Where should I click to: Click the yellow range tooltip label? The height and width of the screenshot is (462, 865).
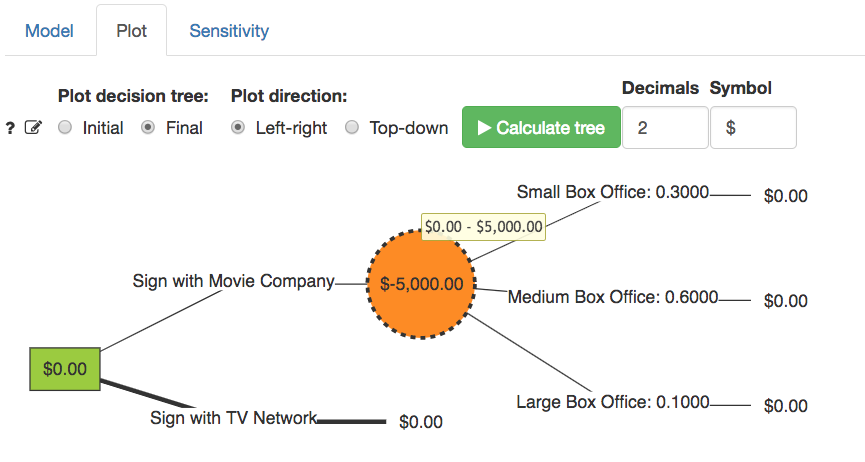tap(483, 227)
